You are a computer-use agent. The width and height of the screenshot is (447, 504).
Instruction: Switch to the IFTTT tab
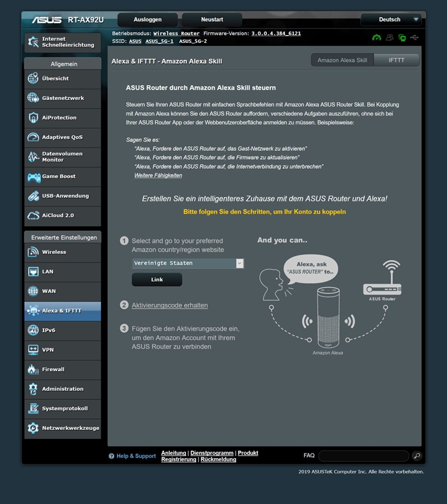(397, 60)
